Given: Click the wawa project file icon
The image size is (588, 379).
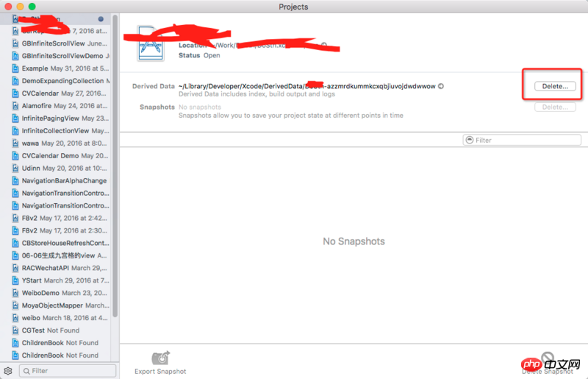Looking at the screenshot, I should point(15,143).
